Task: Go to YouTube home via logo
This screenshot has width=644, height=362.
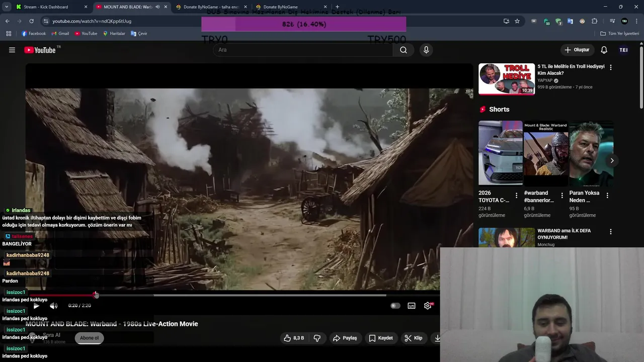Action: [39, 50]
